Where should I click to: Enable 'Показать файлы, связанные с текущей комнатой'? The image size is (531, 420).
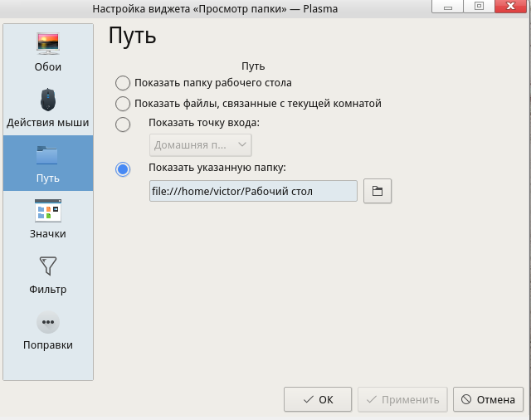pyautogui.click(x=123, y=104)
